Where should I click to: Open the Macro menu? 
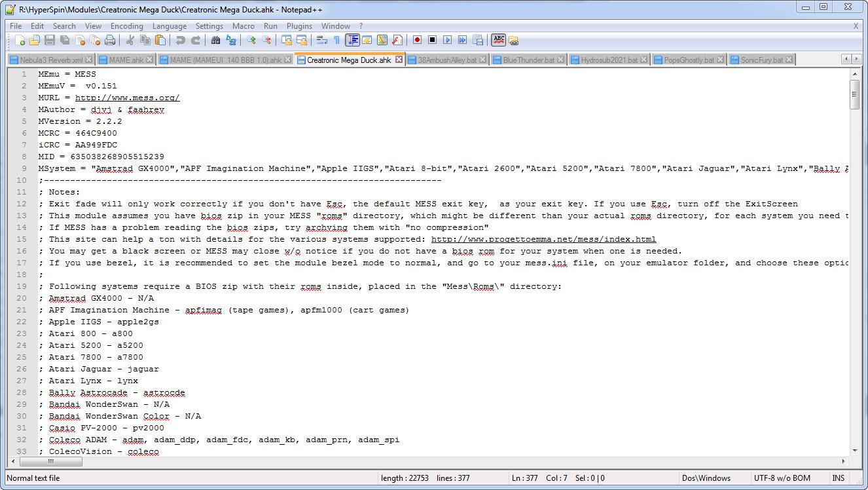tap(244, 26)
